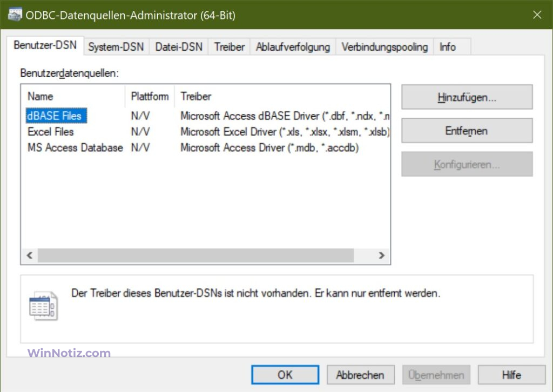Confirm with the OK button
This screenshot has width=553, height=392.
click(285, 375)
